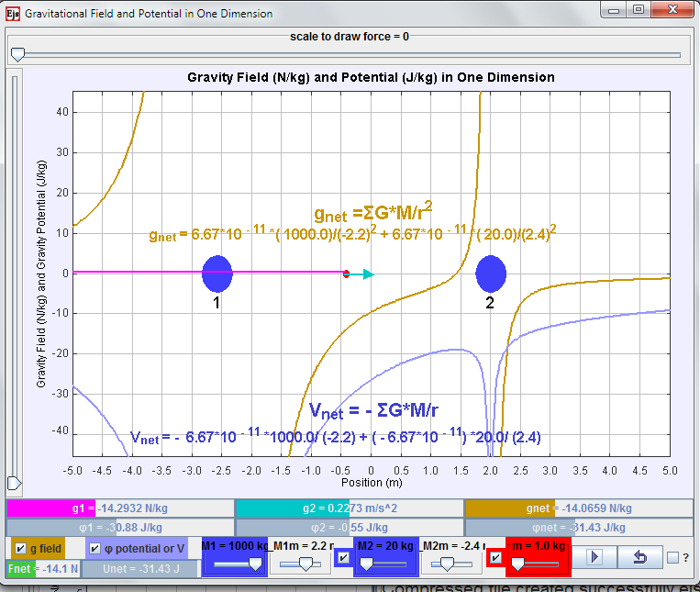Toggle the blue M2 mass checkbox
The height and width of the screenshot is (592, 700).
pyautogui.click(x=343, y=557)
